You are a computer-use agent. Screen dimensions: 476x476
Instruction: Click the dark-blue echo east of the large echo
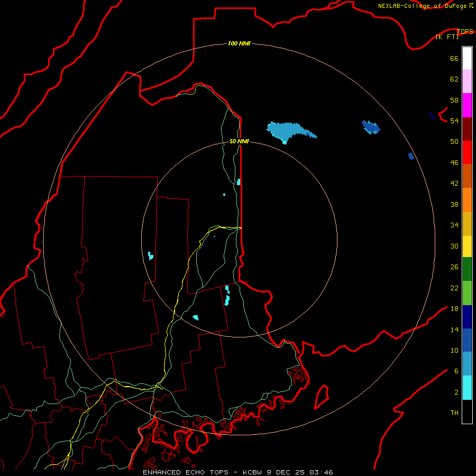[x=371, y=127]
